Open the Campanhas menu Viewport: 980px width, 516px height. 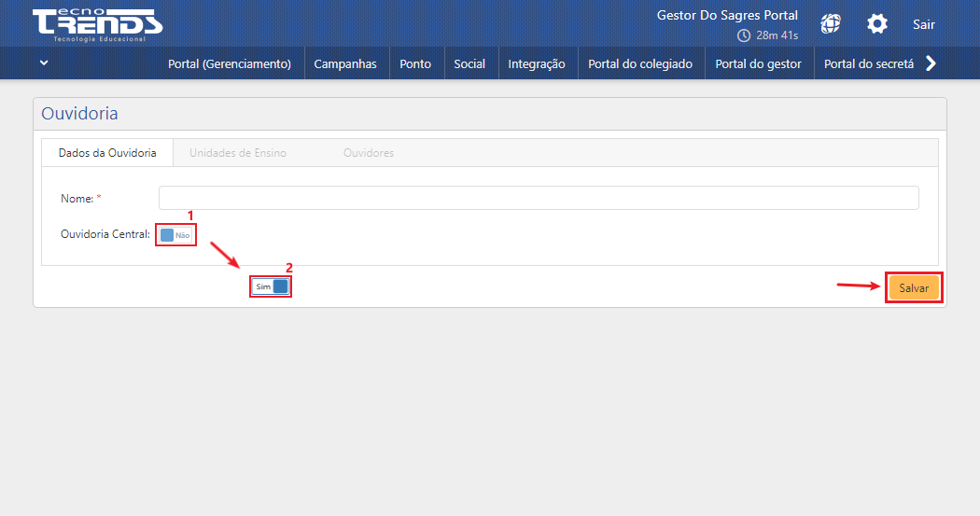[x=345, y=64]
